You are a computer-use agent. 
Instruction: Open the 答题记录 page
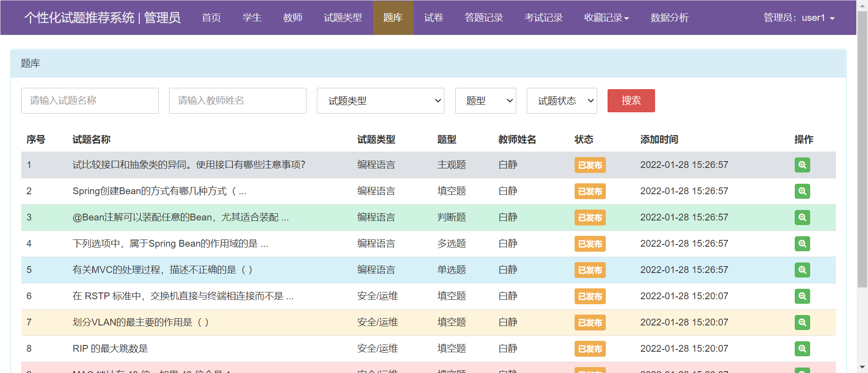484,18
